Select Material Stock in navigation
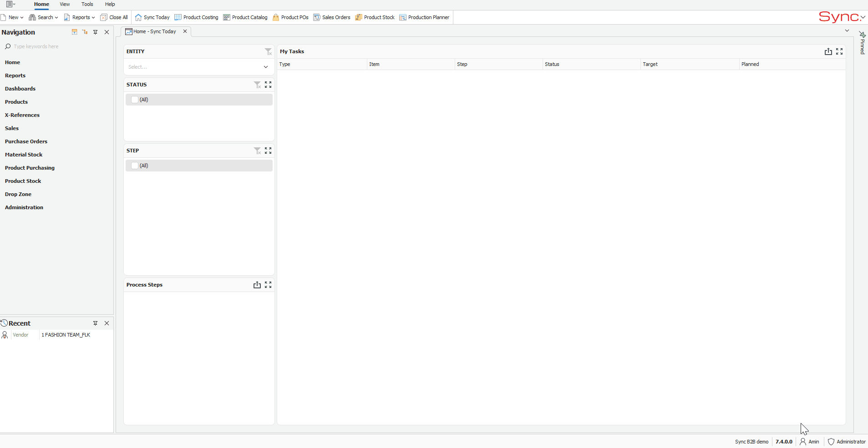The width and height of the screenshot is (868, 448). pos(24,155)
